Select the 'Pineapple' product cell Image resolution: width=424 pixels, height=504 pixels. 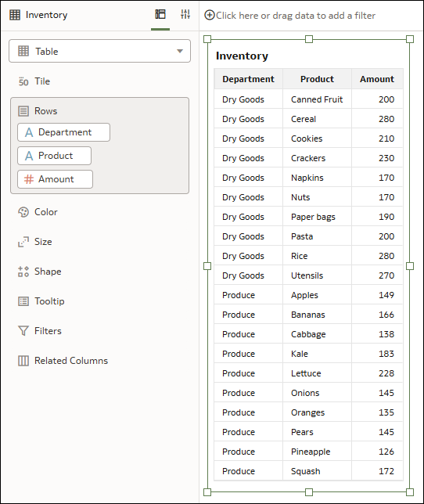pyautogui.click(x=317, y=452)
